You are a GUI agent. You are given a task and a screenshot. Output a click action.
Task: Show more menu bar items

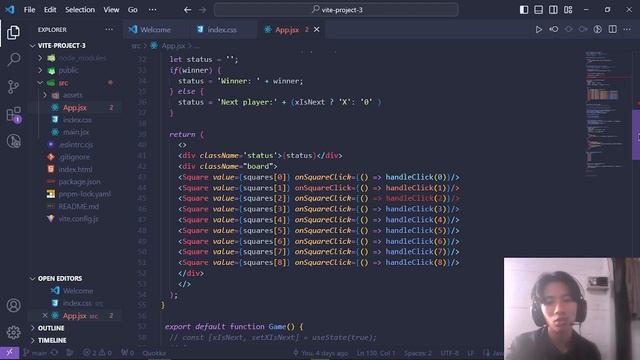pos(152,10)
